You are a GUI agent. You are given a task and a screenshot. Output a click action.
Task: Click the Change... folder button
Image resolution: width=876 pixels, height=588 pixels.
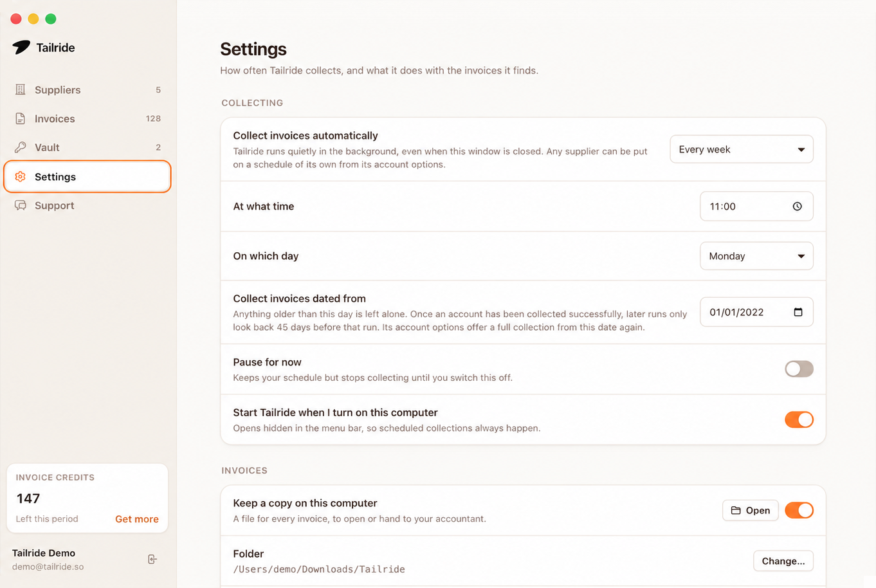point(783,561)
